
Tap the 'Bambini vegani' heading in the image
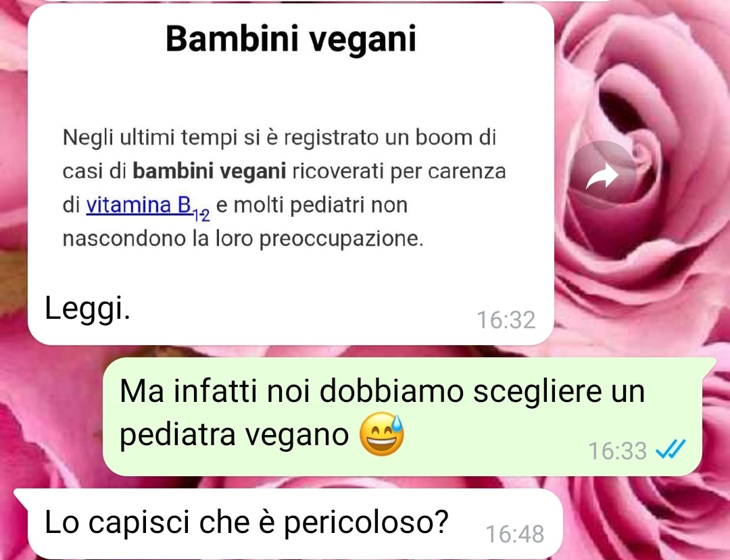coord(291,38)
